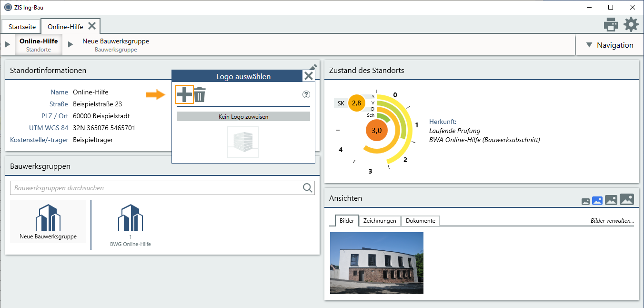The height and width of the screenshot is (308, 644).
Task: Expand the arrow before Neue Bauwerksgruppe breadcrumb
Action: [70, 45]
